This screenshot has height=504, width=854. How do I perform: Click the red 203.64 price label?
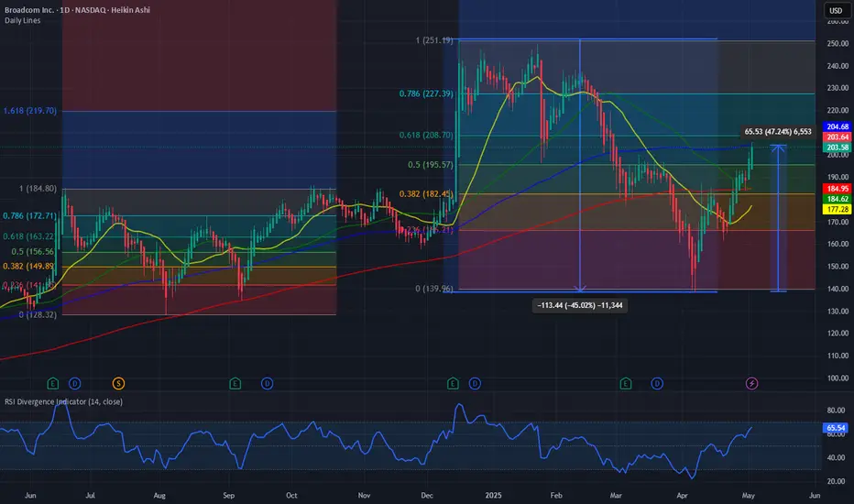pyautogui.click(x=837, y=137)
